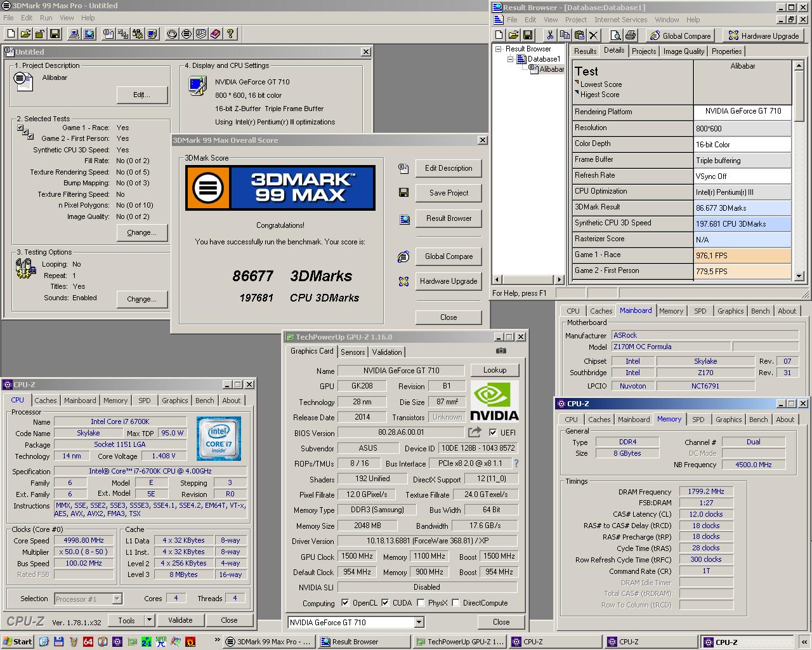Viewport: 812px width, 650px height.
Task: Click Save icon in Result Browser toolbar
Action: [x=528, y=36]
